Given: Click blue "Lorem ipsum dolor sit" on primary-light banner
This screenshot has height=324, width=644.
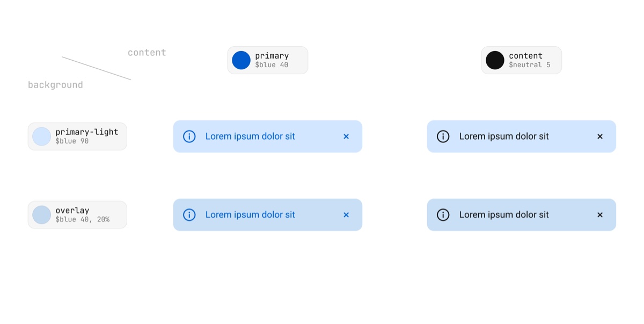Looking at the screenshot, I should pyautogui.click(x=250, y=136).
